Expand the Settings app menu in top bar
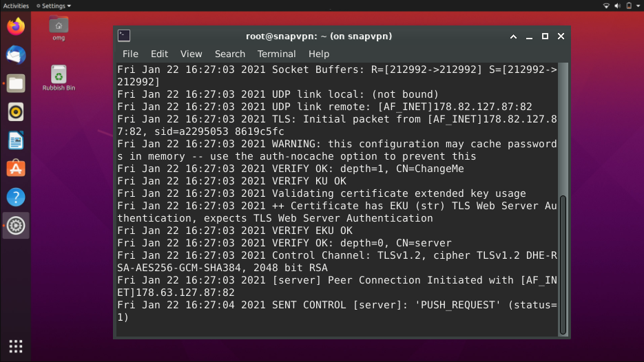644x362 pixels. coord(54,6)
